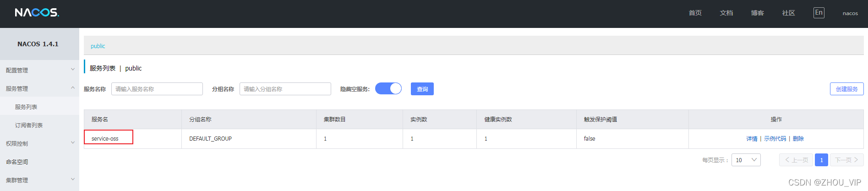
Task: Open 社区 in top navigation
Action: [789, 13]
